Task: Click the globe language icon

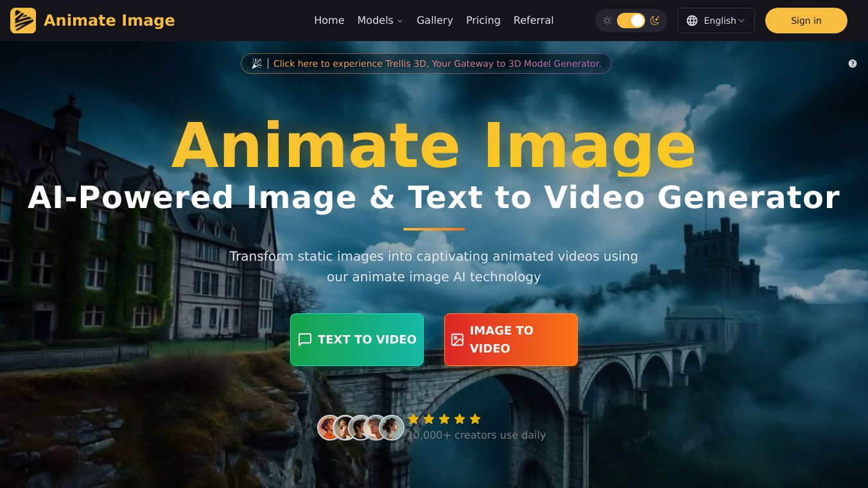Action: pyautogui.click(x=692, y=21)
